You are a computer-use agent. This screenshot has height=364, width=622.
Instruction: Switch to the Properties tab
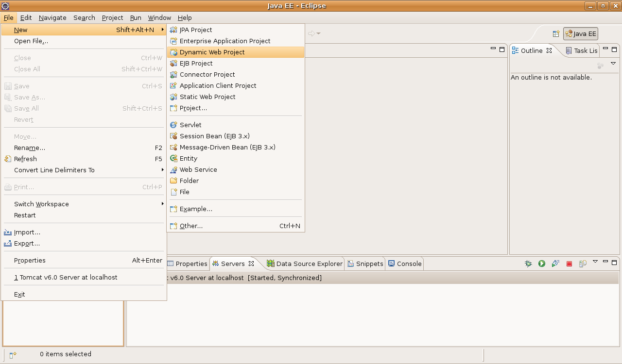188,264
